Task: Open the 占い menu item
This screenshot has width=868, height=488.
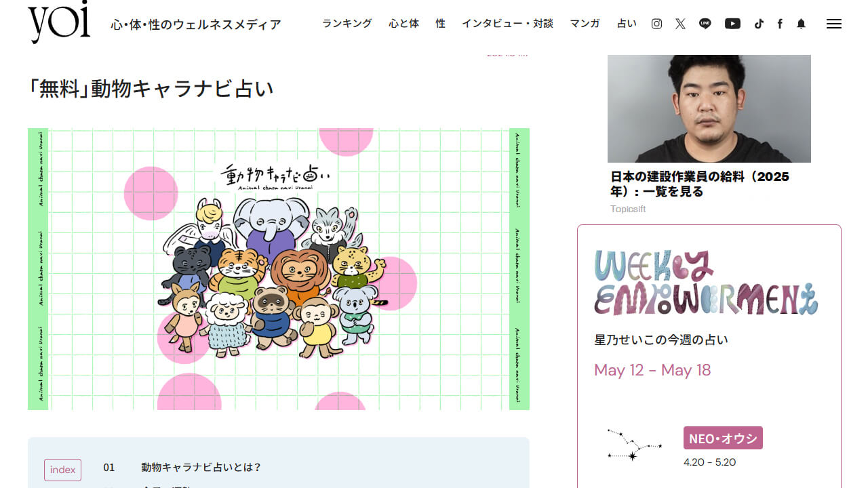Action: (627, 23)
